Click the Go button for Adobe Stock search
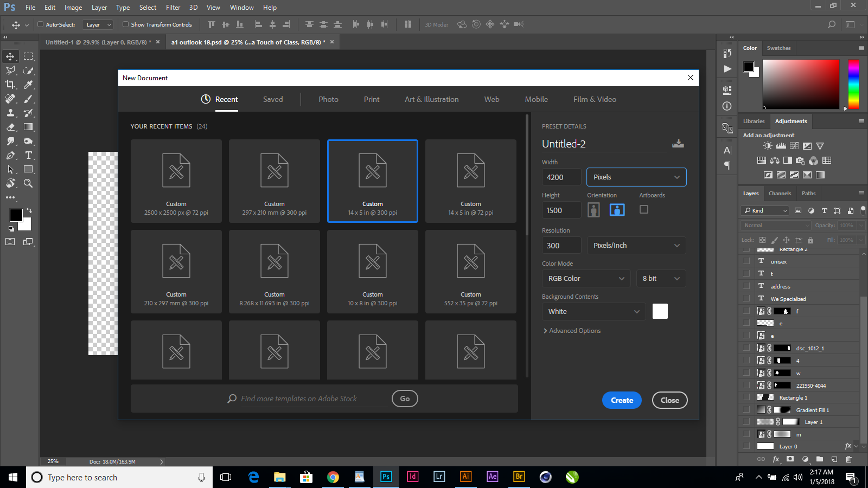This screenshot has height=488, width=868. (404, 399)
